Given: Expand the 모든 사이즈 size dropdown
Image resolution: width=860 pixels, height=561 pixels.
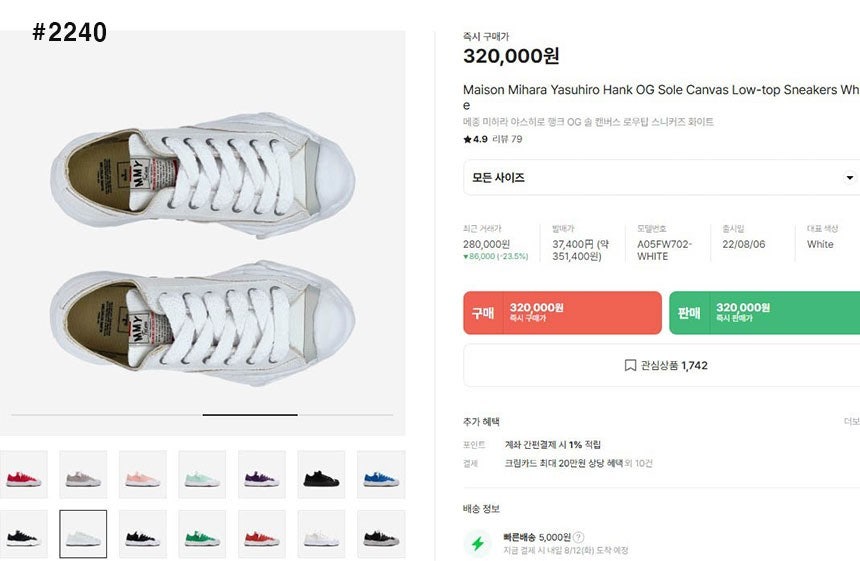Looking at the screenshot, I should pos(661,178).
